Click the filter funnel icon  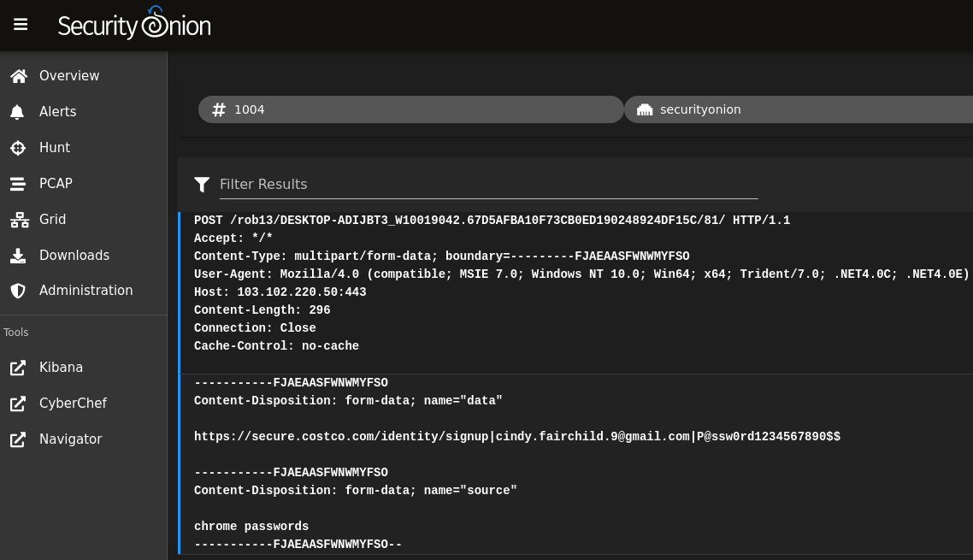click(202, 185)
